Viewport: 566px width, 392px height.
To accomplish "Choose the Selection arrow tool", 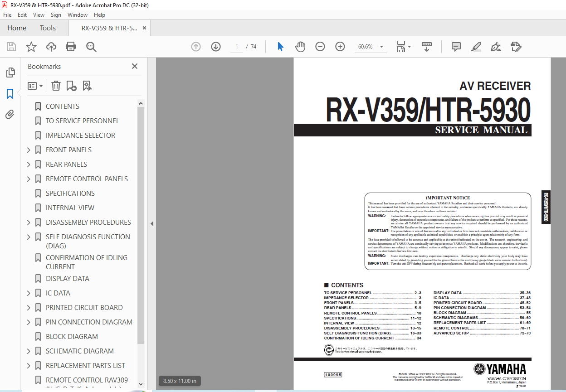I will coord(280,47).
